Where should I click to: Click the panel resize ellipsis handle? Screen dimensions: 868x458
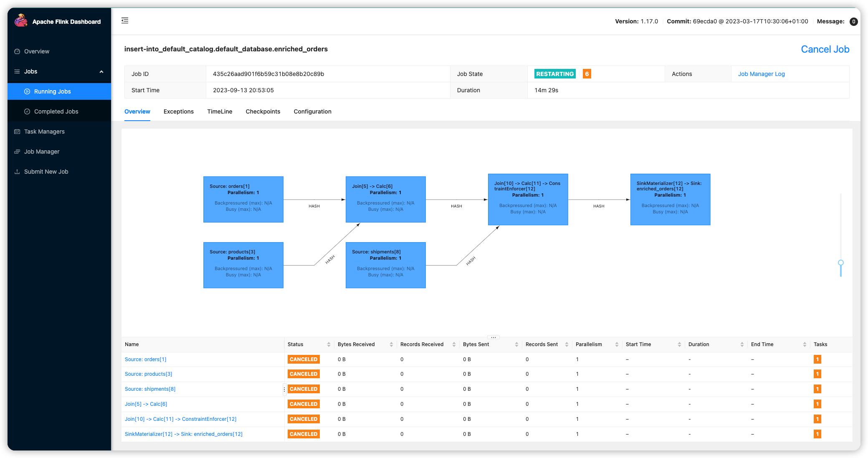493,337
